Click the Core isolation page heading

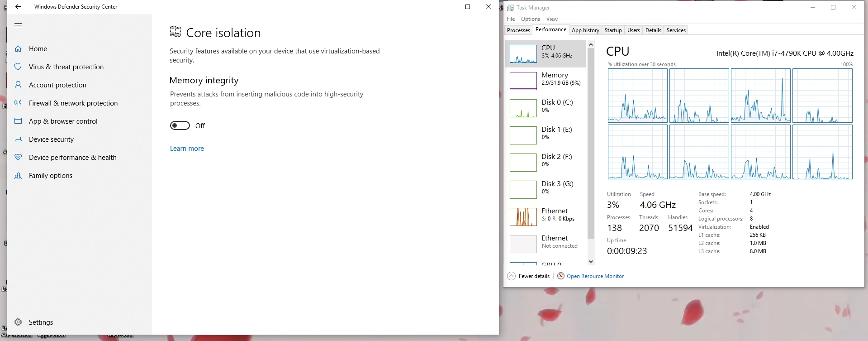point(223,33)
